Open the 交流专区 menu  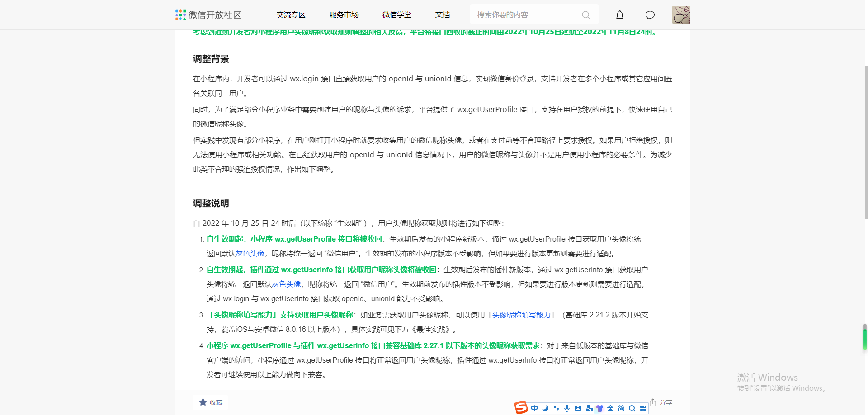tap(291, 15)
